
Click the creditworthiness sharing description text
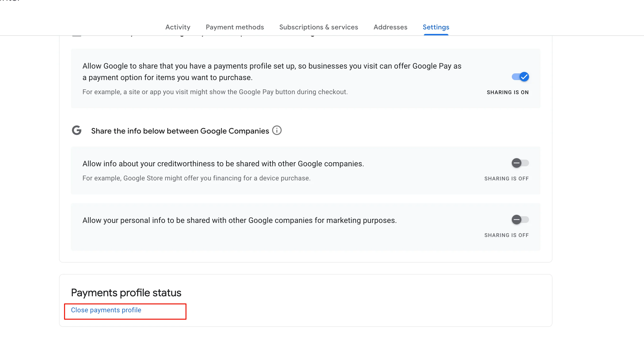tap(223, 164)
